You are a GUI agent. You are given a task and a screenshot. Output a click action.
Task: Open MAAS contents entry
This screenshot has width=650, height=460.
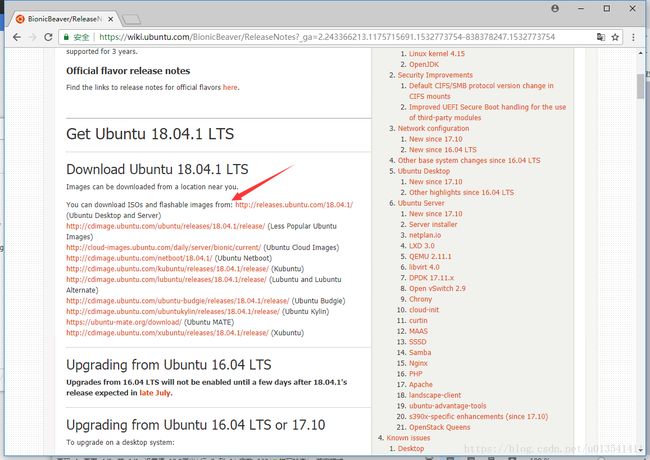[x=418, y=332]
